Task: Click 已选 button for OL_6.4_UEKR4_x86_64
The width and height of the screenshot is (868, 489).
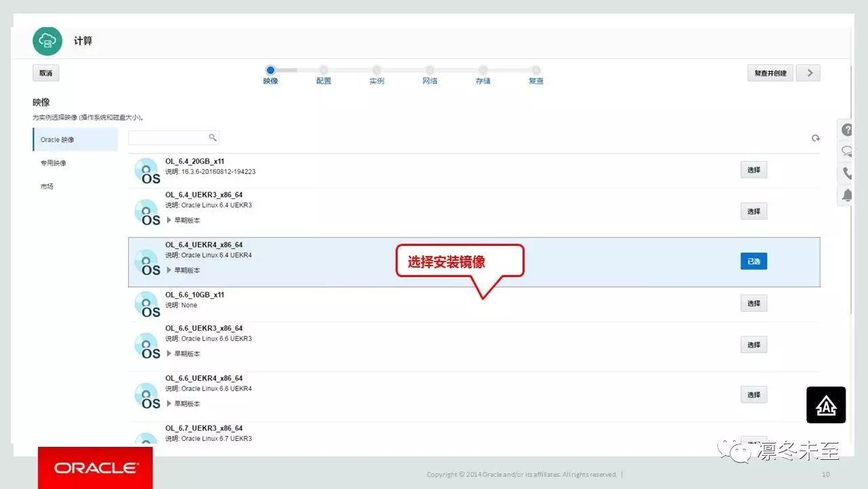Action: (x=754, y=261)
